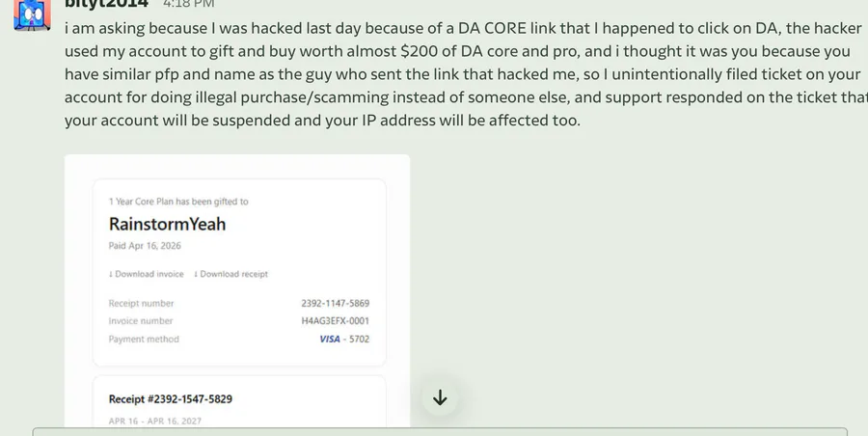Select the invoice number H4AG3EFX-0001

click(x=335, y=321)
